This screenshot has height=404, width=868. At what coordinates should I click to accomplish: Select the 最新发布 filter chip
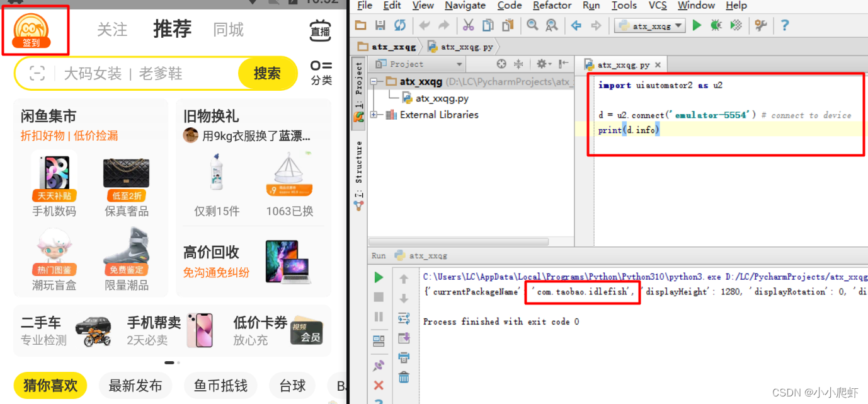(x=135, y=386)
